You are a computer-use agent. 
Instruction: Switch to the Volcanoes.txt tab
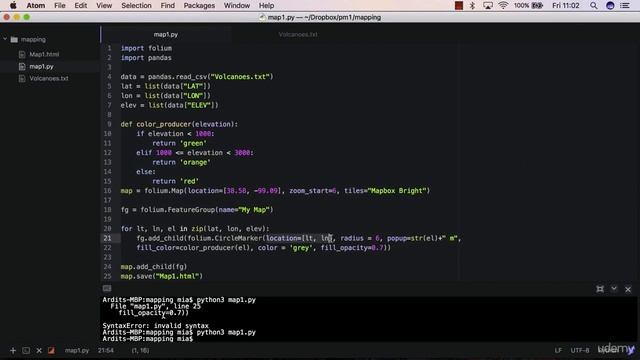pyautogui.click(x=298, y=35)
